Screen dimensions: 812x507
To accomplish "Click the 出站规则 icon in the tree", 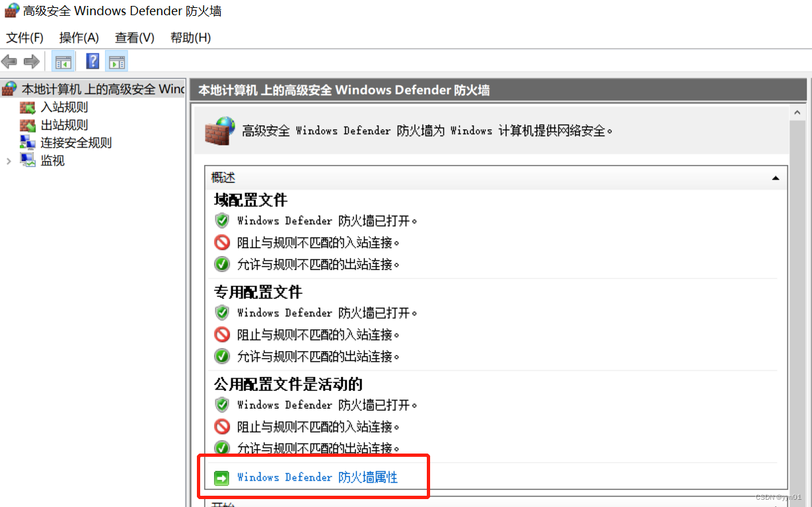I will (x=28, y=125).
